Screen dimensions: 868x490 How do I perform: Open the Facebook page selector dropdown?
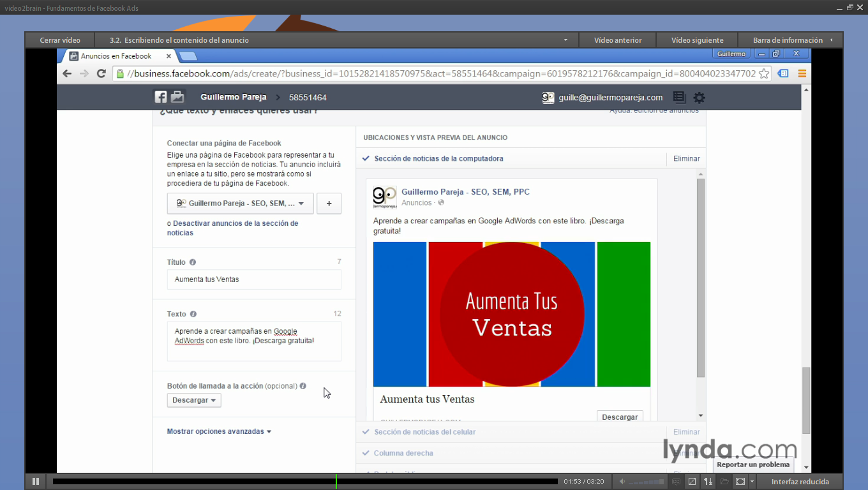[x=240, y=204]
